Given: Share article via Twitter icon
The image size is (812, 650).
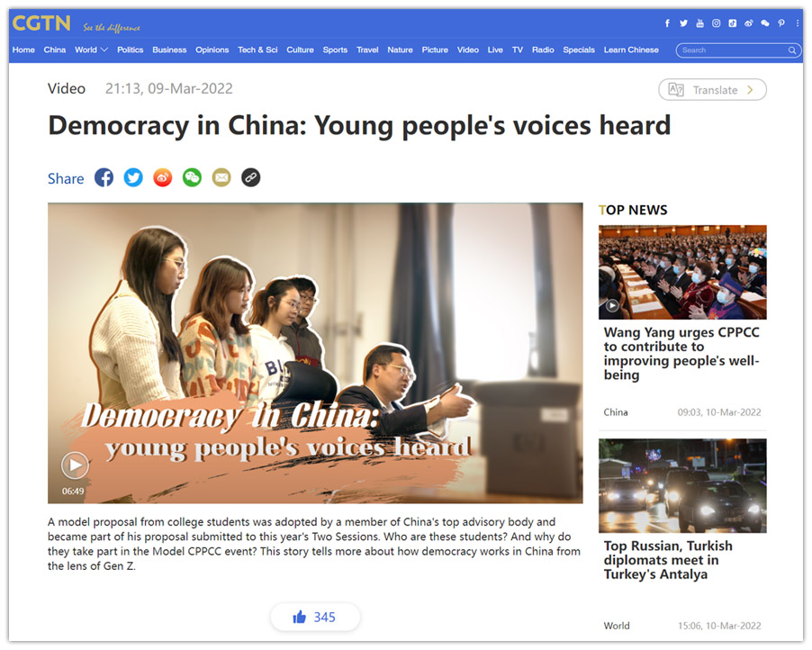Looking at the screenshot, I should [x=133, y=177].
